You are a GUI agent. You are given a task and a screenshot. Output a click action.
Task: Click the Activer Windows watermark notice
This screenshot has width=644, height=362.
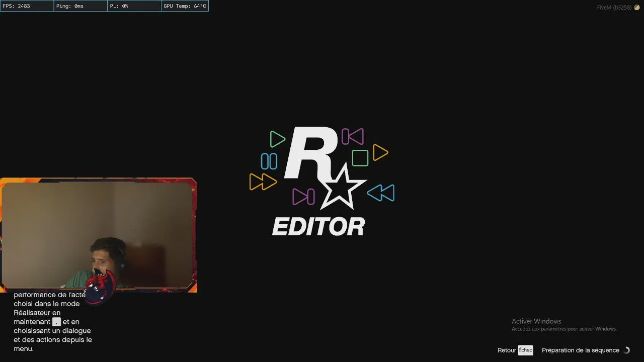(x=564, y=325)
